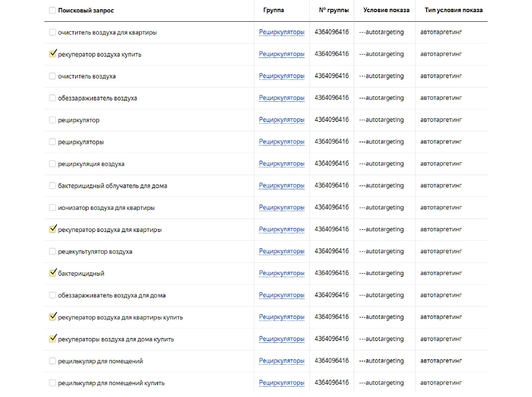Open 'Рециркуляторы' link for 'очиститель воздуха для квартиры'
Image resolution: width=532 pixels, height=397 pixels.
282,32
